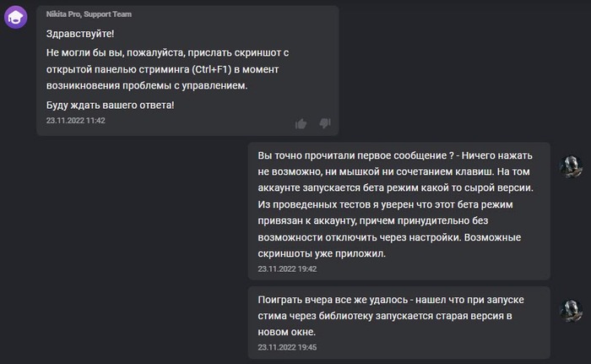Like the support message with thumbs up
The width and height of the screenshot is (591, 364).
tap(301, 123)
